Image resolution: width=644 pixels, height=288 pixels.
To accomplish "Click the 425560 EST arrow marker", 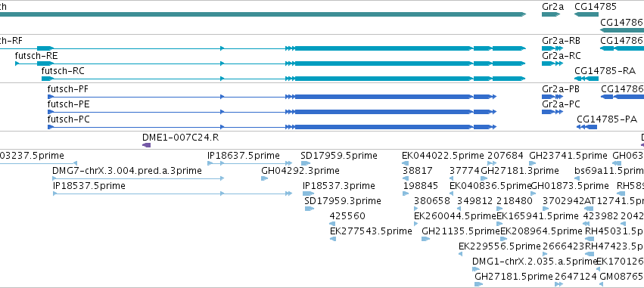I will click(332, 224).
